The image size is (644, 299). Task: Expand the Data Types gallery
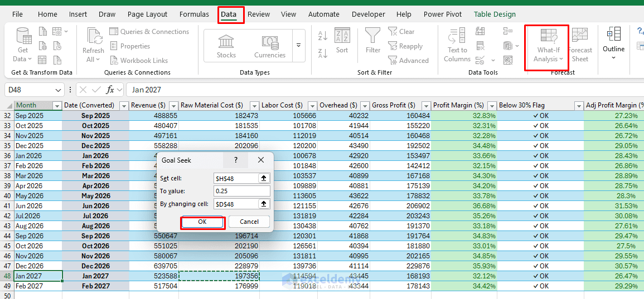click(x=299, y=45)
